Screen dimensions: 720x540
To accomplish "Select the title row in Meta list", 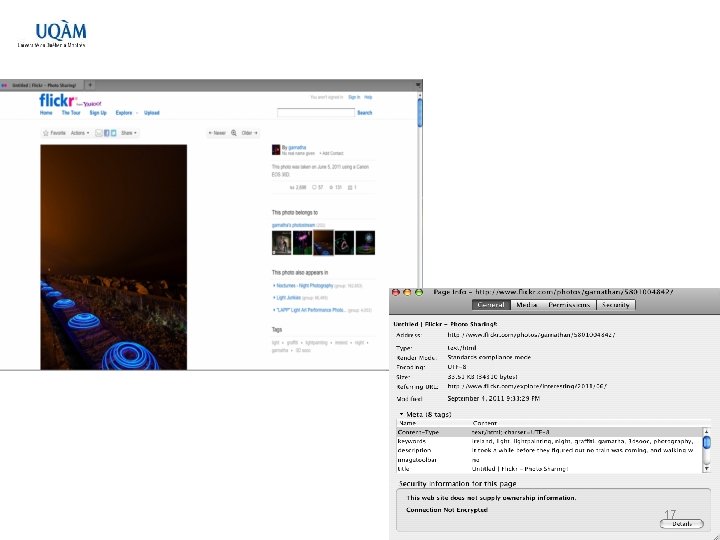I will tap(550, 469).
